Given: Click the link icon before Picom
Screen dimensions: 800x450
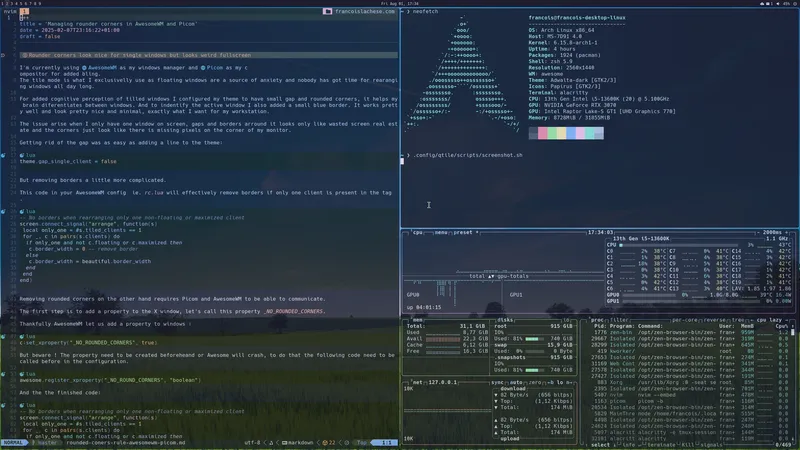Looking at the screenshot, I should click(x=203, y=68).
